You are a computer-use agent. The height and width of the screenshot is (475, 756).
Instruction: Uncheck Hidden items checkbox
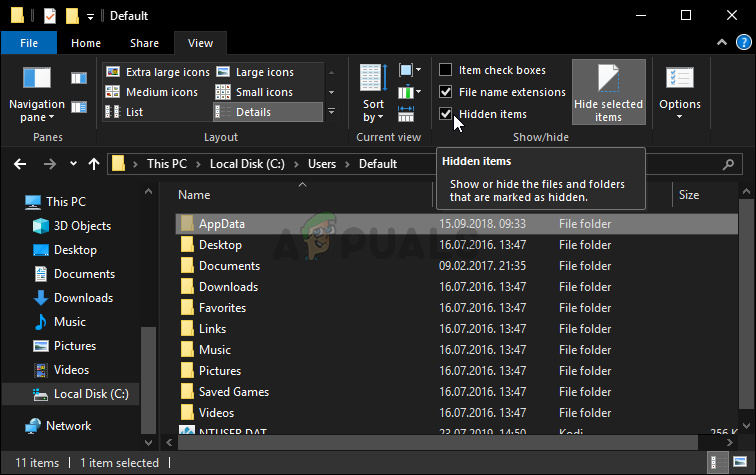(446, 114)
